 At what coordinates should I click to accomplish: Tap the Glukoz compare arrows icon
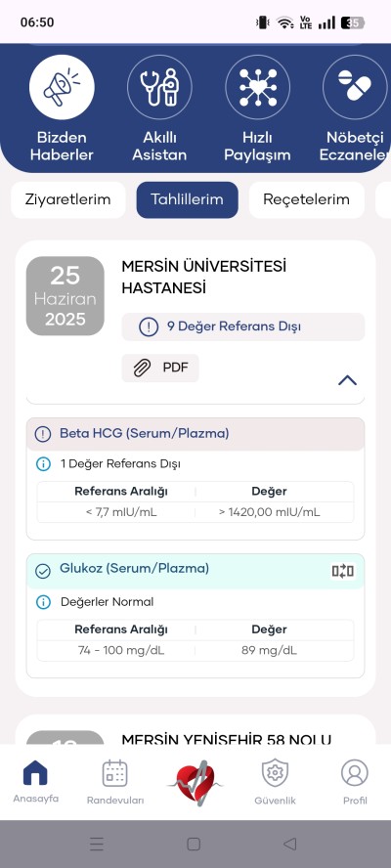[343, 571]
